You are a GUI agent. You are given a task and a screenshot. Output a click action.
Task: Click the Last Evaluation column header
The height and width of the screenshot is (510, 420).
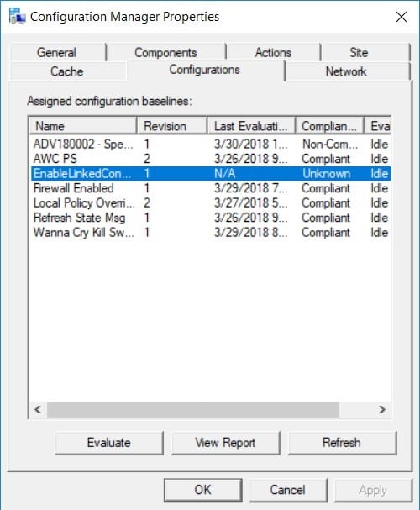251,126
